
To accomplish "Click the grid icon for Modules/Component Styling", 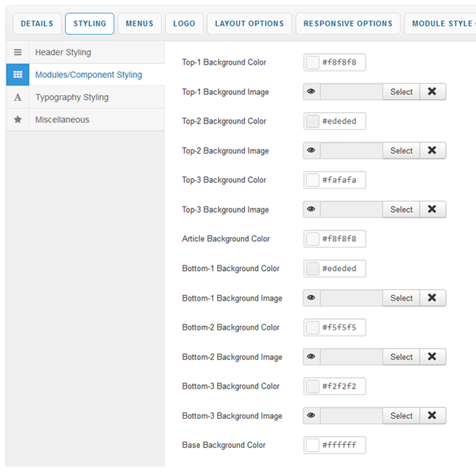I will (17, 75).
